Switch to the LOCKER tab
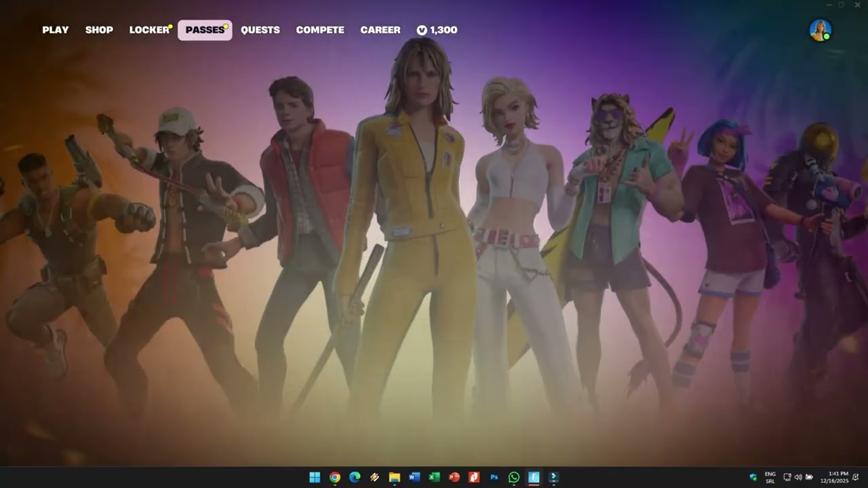The image size is (868, 488). (x=149, y=30)
